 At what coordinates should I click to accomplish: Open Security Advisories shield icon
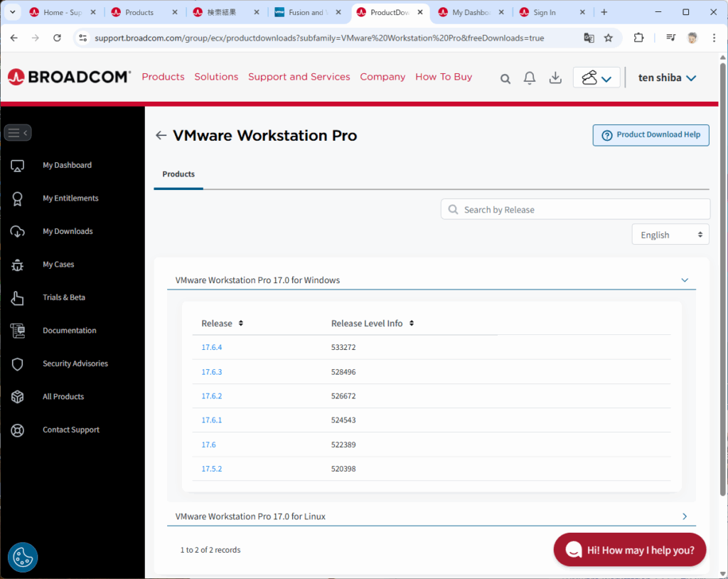point(18,363)
